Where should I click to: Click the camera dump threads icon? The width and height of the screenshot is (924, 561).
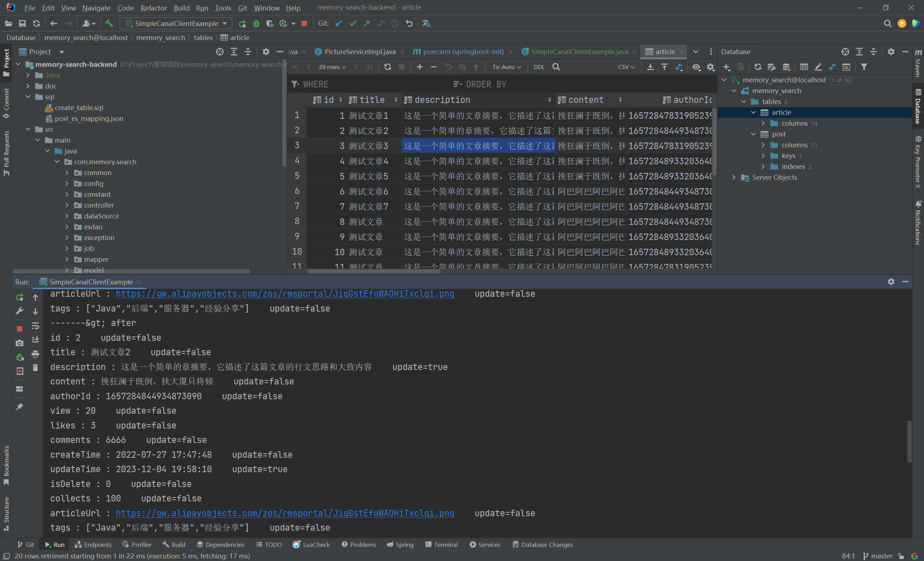click(19, 343)
